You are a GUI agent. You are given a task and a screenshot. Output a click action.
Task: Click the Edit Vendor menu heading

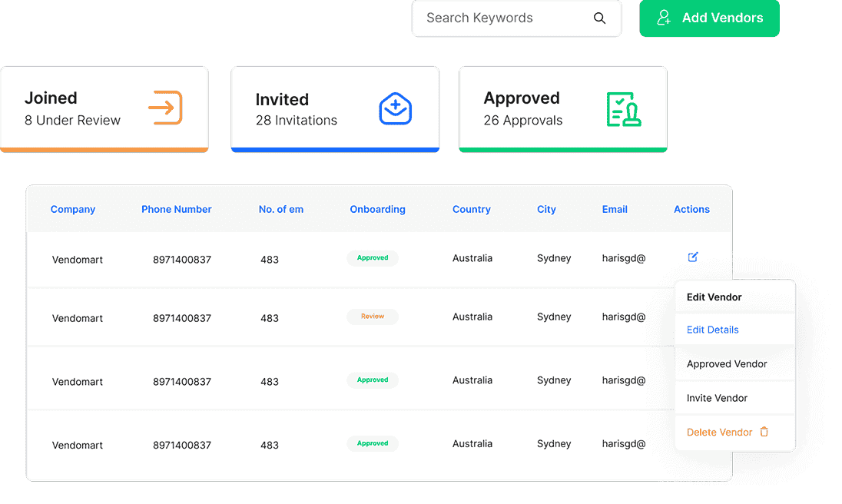tap(714, 297)
